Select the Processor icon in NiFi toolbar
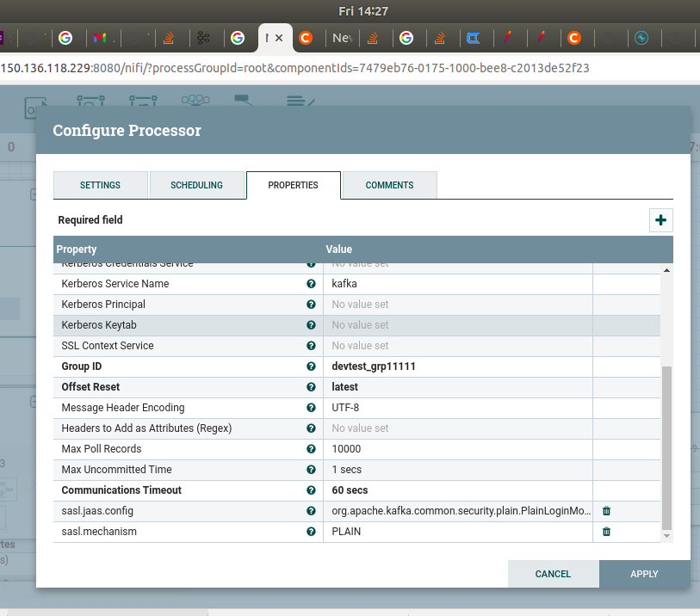 tap(35, 103)
